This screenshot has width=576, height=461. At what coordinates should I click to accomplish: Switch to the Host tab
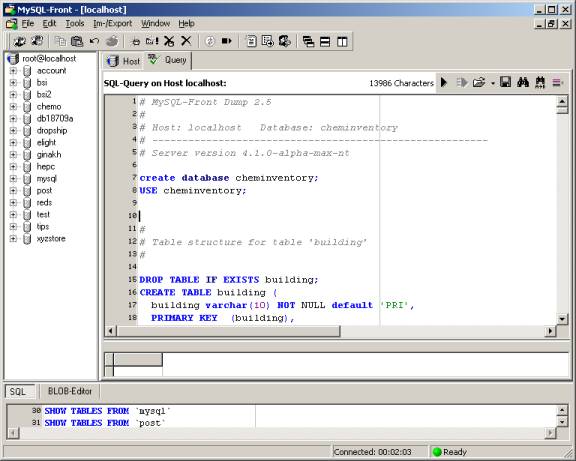click(123, 61)
